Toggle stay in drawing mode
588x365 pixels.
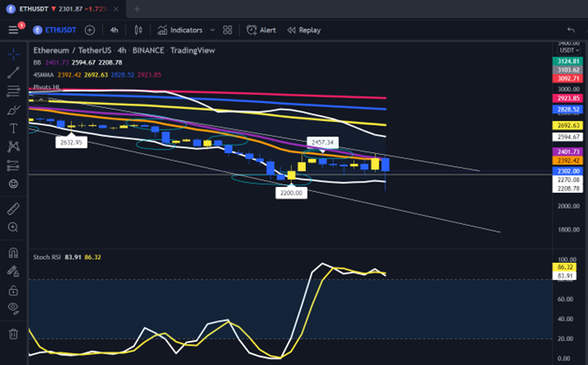coord(14,271)
